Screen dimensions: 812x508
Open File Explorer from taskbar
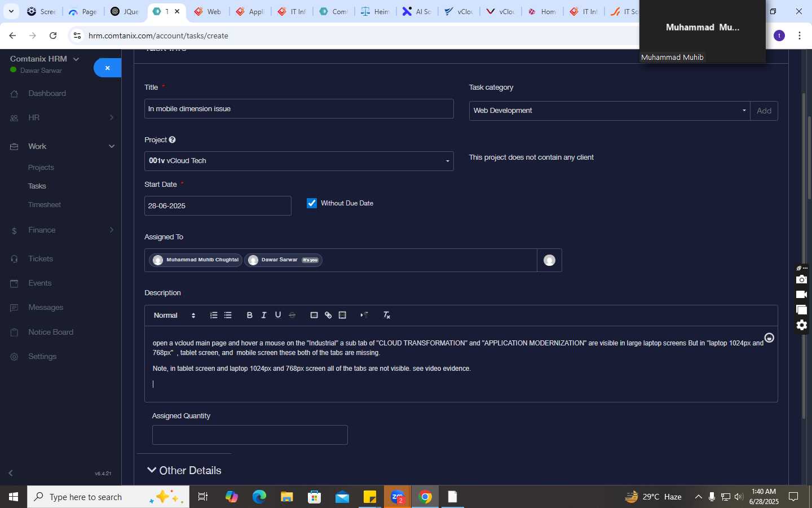click(287, 497)
